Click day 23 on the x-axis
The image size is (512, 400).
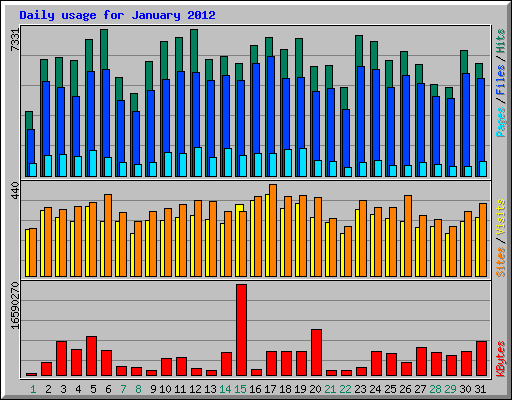click(360, 389)
